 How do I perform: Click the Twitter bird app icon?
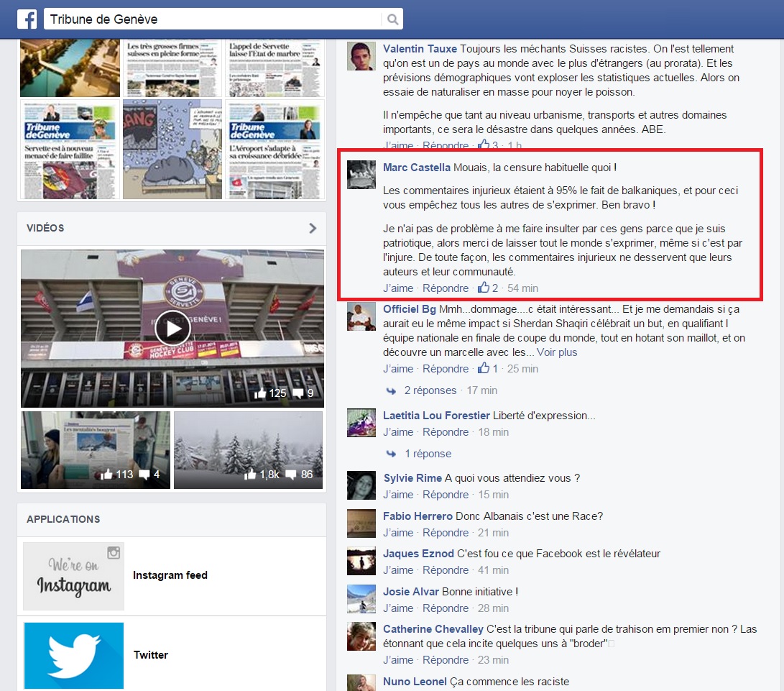point(73,655)
